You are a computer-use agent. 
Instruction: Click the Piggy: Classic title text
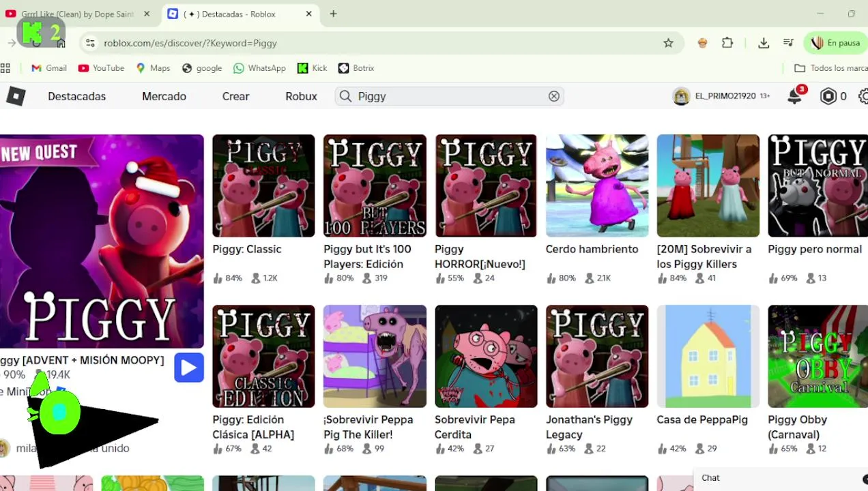click(246, 249)
